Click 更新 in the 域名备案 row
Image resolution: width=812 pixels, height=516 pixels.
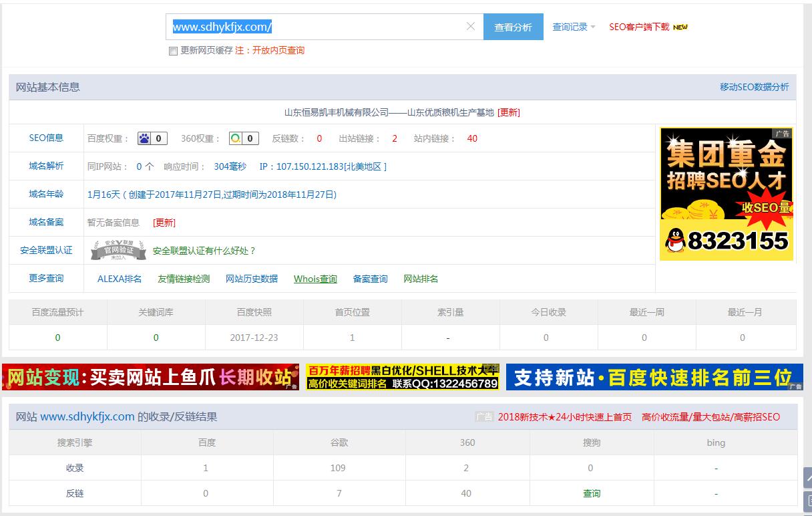164,223
